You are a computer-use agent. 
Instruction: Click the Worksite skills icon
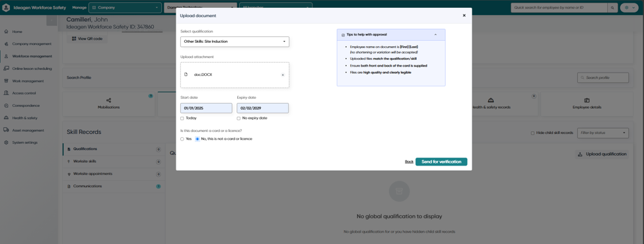point(69,161)
